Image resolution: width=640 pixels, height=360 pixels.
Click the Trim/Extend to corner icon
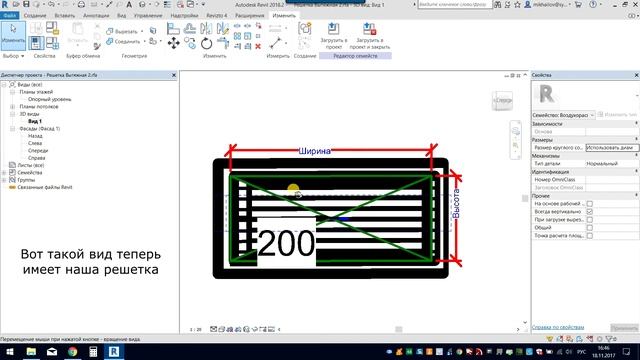pyautogui.click(x=223, y=43)
